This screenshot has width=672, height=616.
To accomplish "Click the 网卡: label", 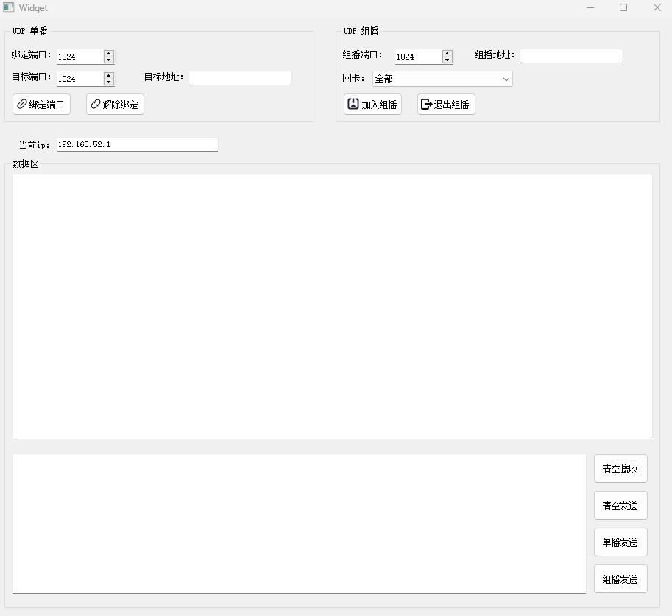I will tap(353, 78).
